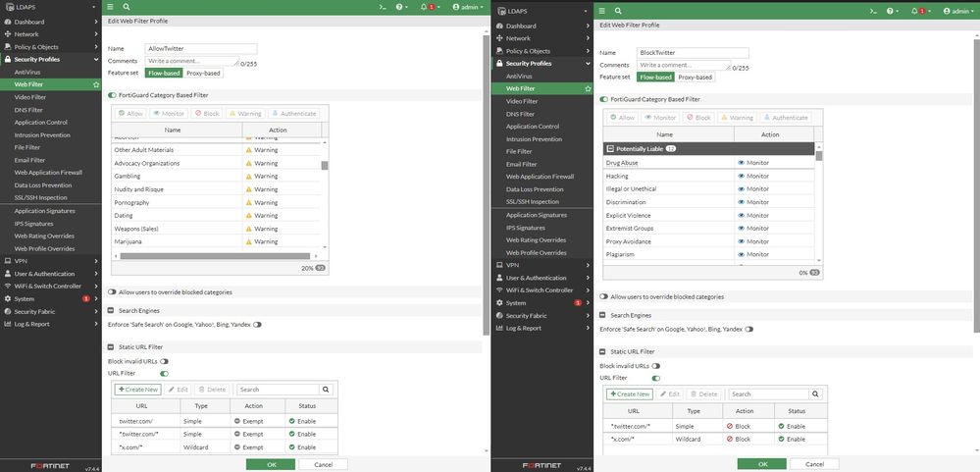Viewport: 980px width, 472px height.
Task: Toggle FortiGuard Category Based Filter in AllowTwitter window
Action: [x=112, y=95]
